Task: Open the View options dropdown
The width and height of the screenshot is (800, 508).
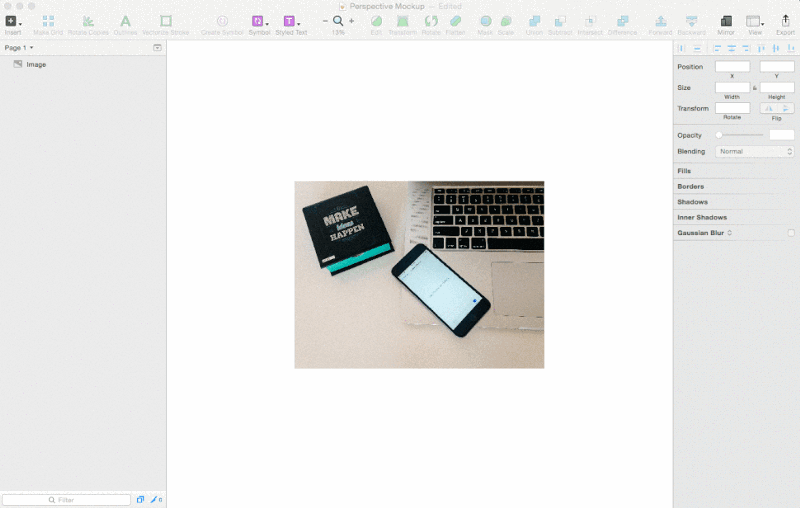Action: pos(755,21)
